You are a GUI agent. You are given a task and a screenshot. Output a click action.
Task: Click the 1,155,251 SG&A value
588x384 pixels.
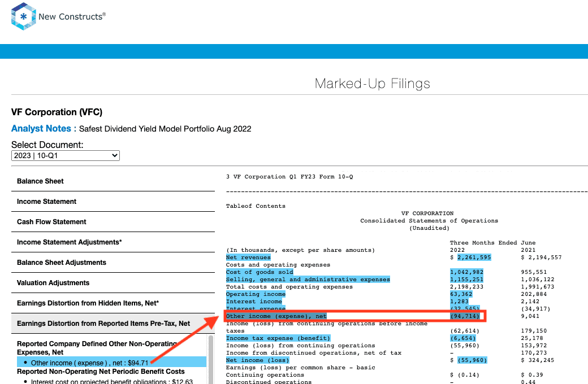(466, 280)
